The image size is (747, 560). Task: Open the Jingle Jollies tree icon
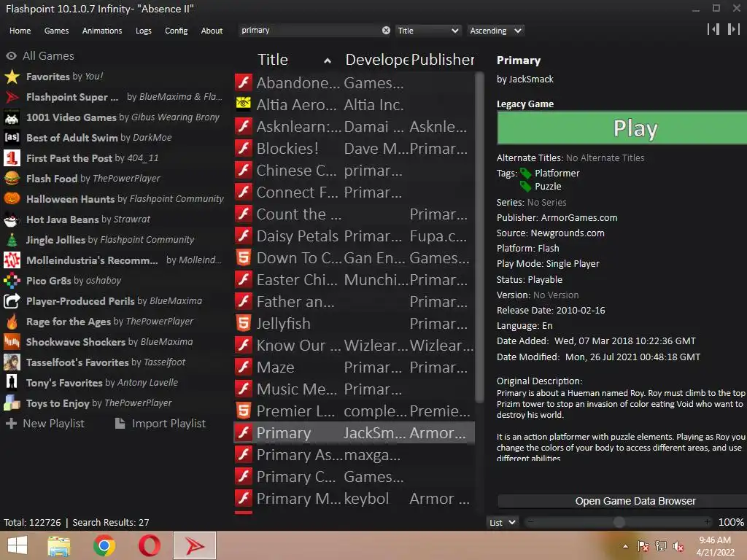tap(12, 240)
